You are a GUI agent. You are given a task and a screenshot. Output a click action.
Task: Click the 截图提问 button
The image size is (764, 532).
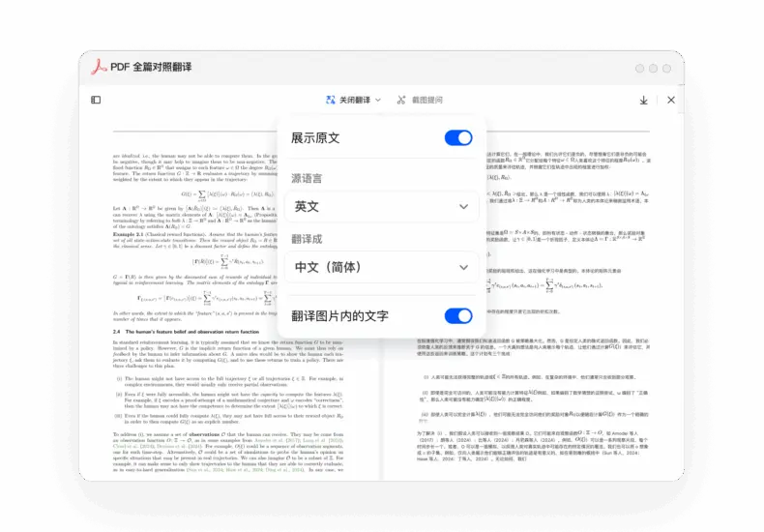420,100
